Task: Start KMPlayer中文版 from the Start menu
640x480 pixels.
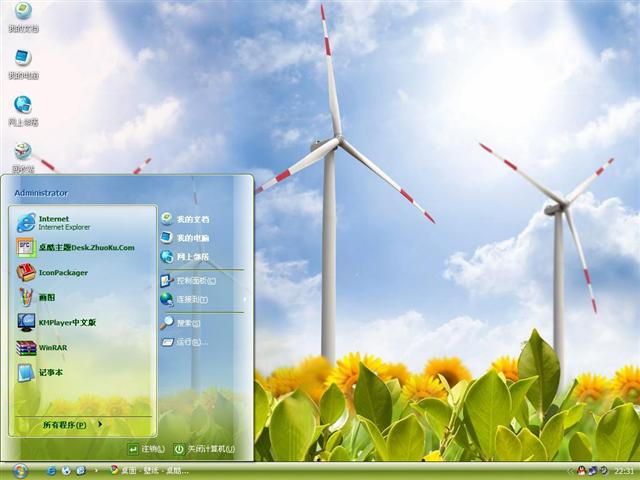Action: click(x=67, y=322)
